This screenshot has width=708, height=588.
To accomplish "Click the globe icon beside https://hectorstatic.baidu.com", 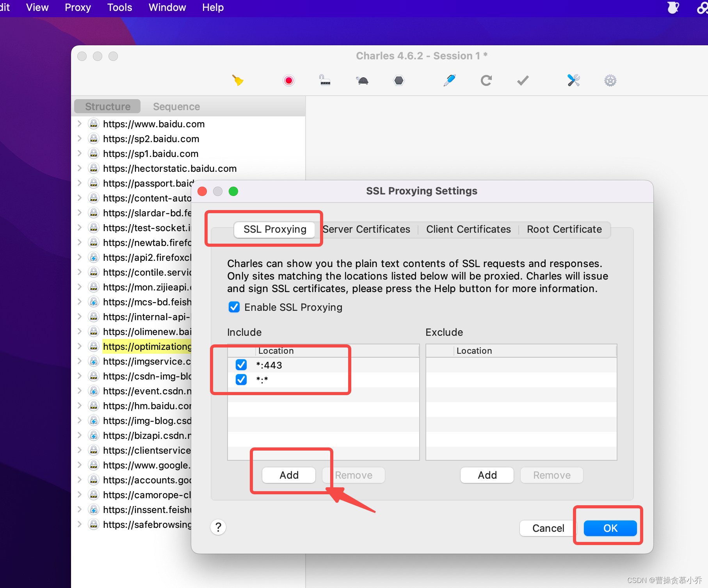I will tap(94, 168).
